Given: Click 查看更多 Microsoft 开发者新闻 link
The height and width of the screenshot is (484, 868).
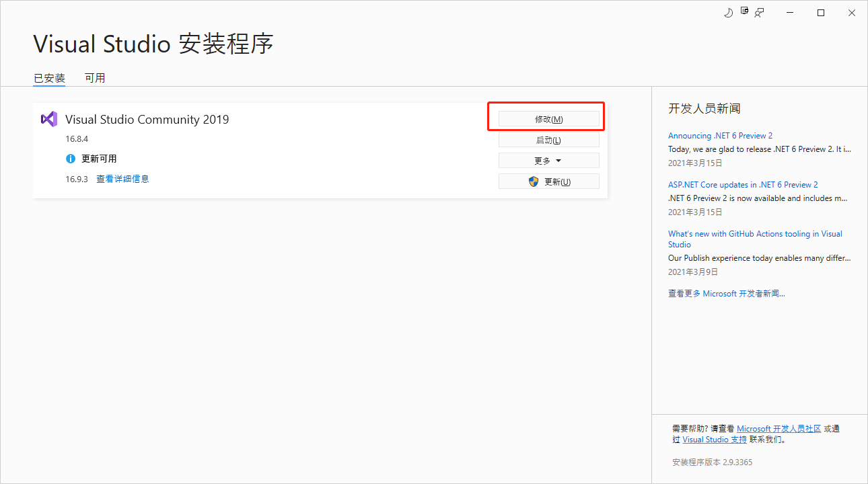Looking at the screenshot, I should pos(726,293).
